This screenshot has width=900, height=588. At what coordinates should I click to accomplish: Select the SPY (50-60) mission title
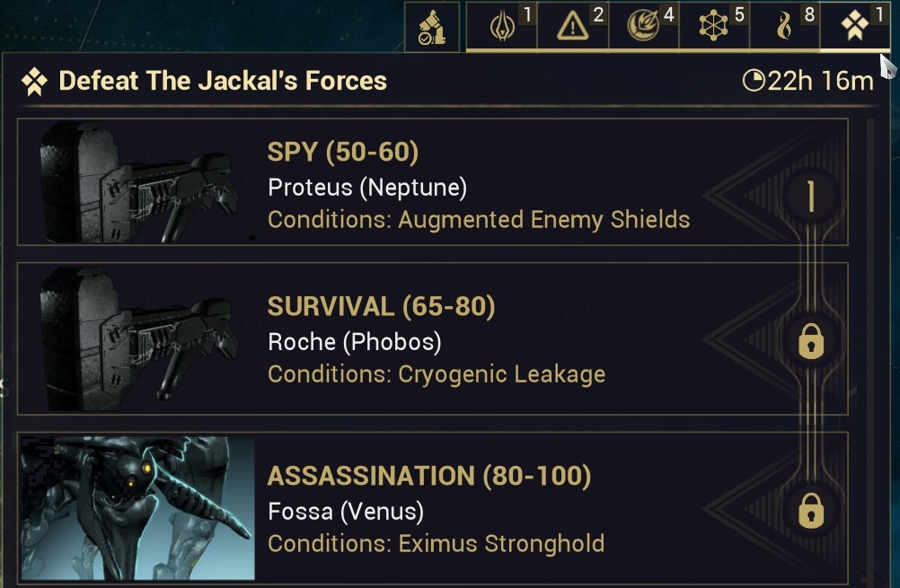[x=343, y=153]
